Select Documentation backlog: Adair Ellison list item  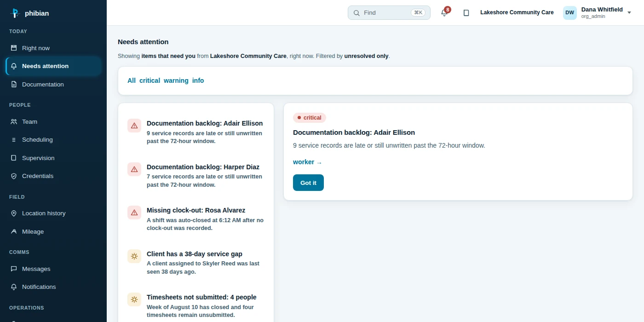point(196,132)
